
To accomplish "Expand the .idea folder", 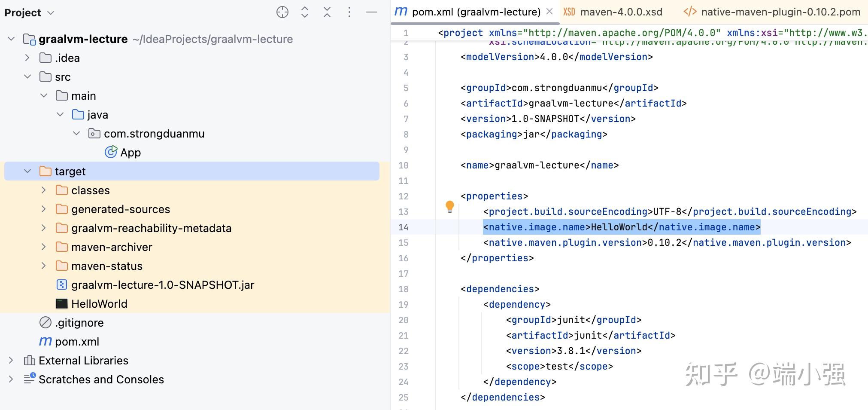I will point(27,58).
